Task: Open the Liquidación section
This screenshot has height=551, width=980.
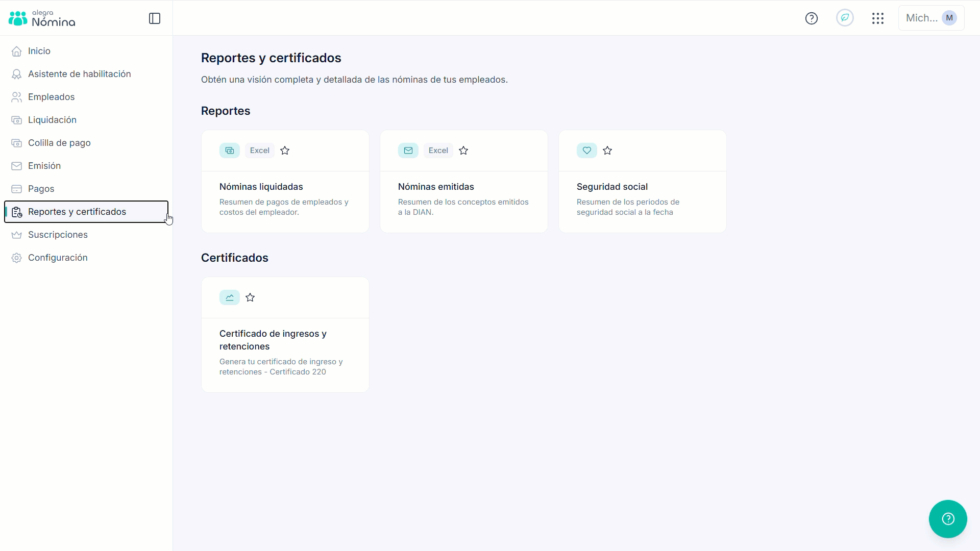Action: click(x=86, y=120)
